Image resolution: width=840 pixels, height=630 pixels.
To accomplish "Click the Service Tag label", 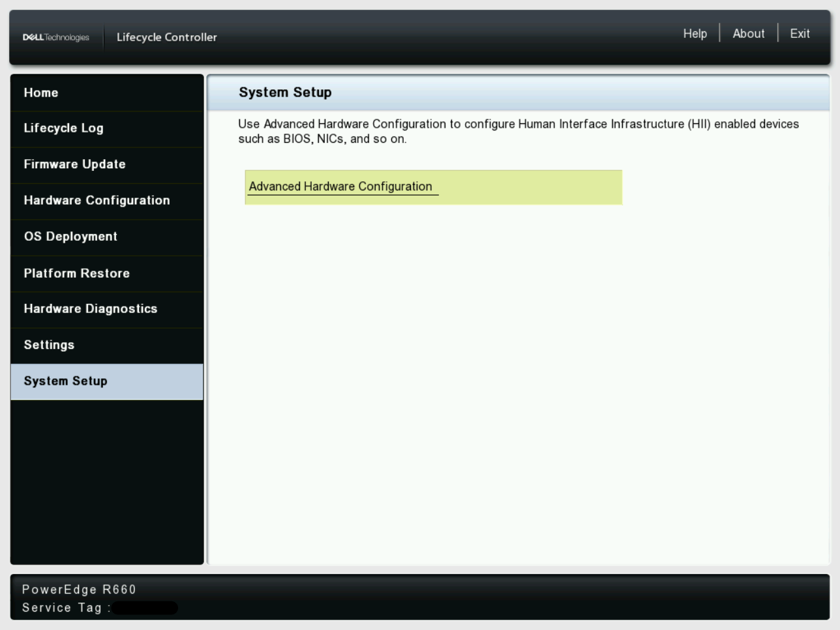I will point(65,608).
